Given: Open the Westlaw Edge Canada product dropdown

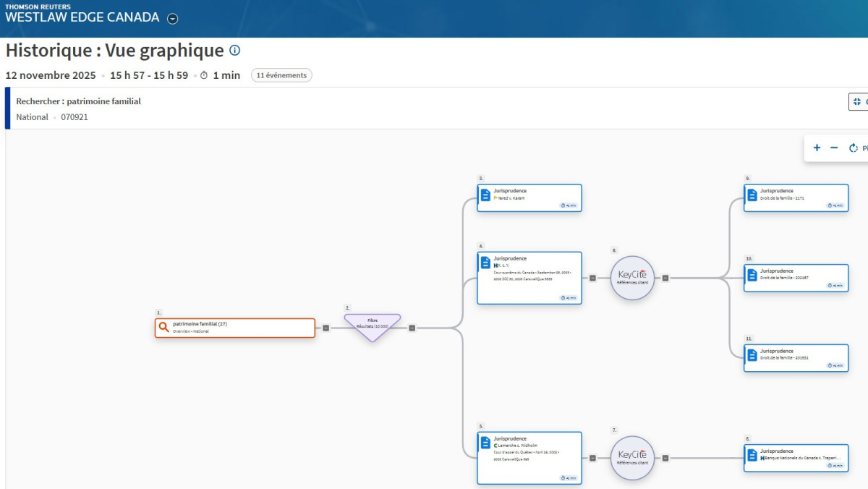Looking at the screenshot, I should point(172,19).
